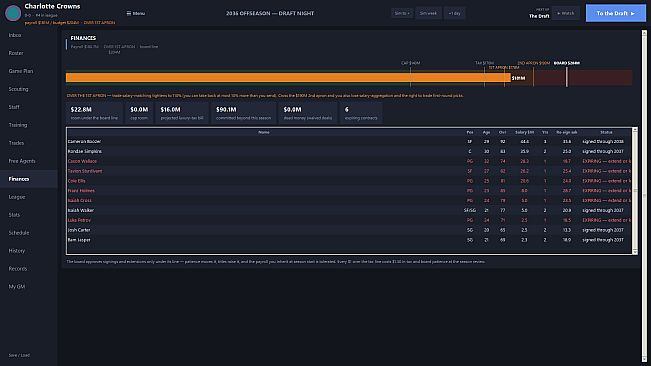This screenshot has height=366, width=651.
Task: Click the $22.8M room under board line card
Action: pos(94,113)
